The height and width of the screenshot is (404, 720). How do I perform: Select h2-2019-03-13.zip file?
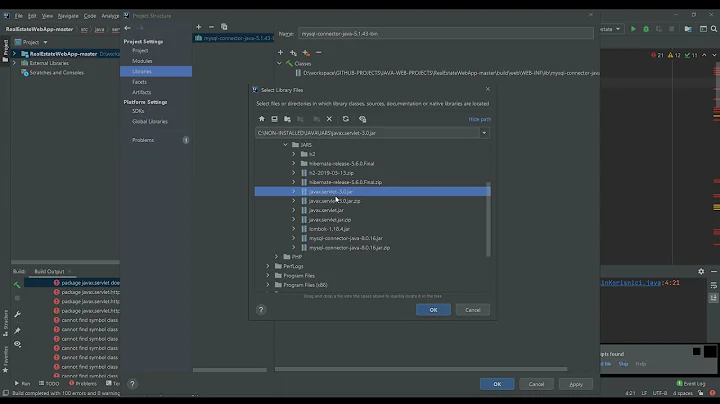pyautogui.click(x=331, y=173)
